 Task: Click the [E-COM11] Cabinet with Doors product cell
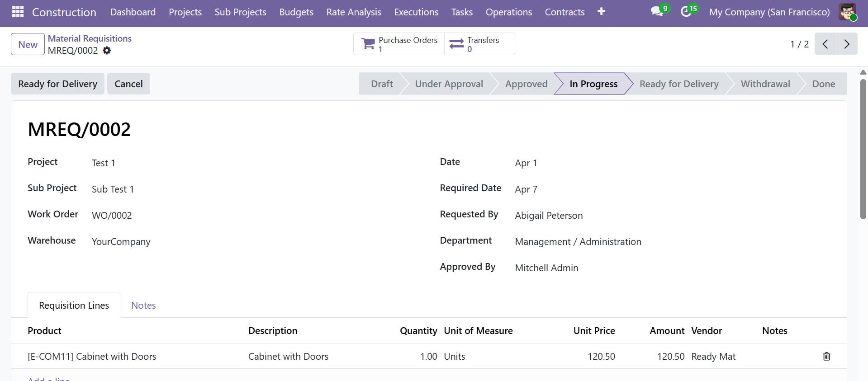point(92,357)
